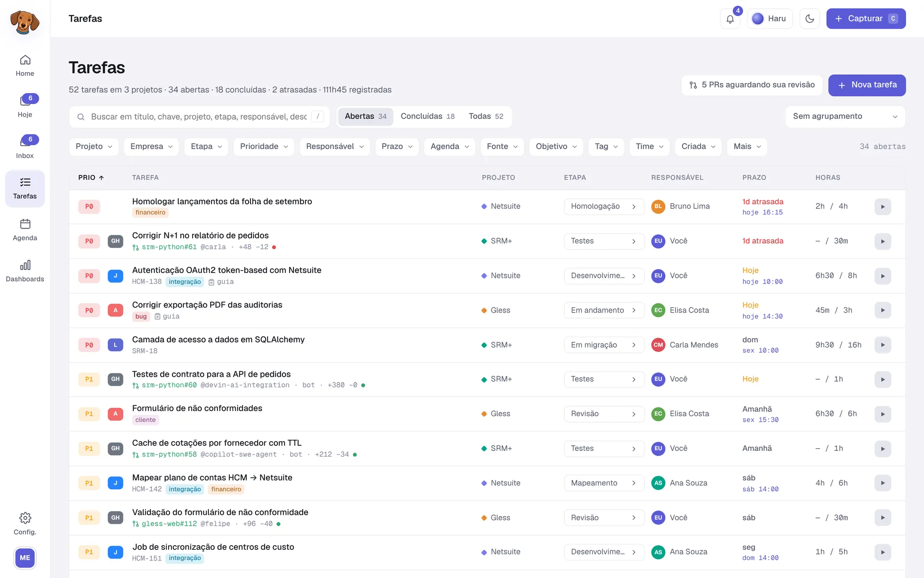The image size is (924, 578).
Task: Start the timer for Homologar lançamentos da folha
Action: (x=882, y=207)
